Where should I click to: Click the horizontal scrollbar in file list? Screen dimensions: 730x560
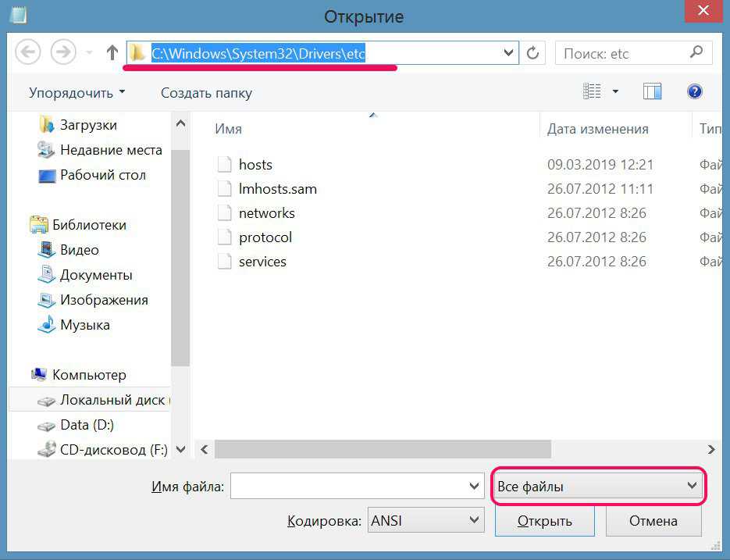point(383,449)
